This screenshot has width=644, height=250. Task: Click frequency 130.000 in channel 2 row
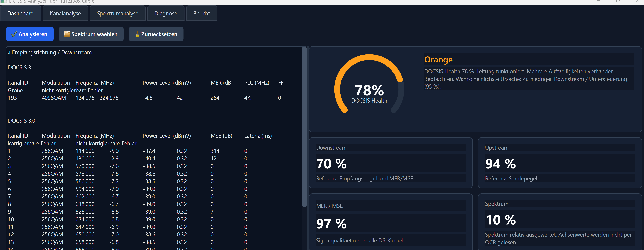pyautogui.click(x=85, y=158)
